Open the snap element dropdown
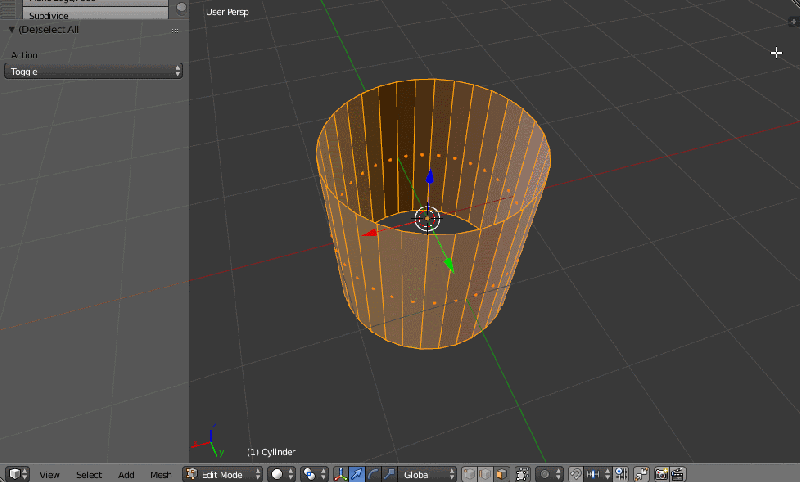Screen dimensions: 800x482 [x=598, y=474]
